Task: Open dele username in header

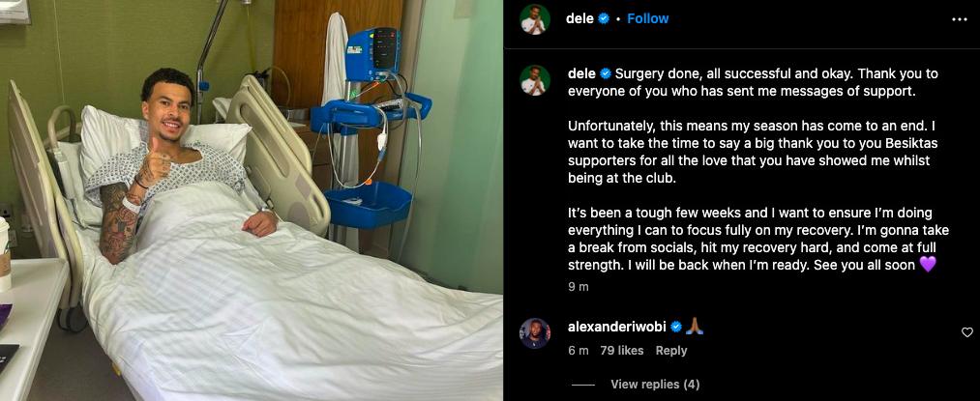Action: point(579,18)
